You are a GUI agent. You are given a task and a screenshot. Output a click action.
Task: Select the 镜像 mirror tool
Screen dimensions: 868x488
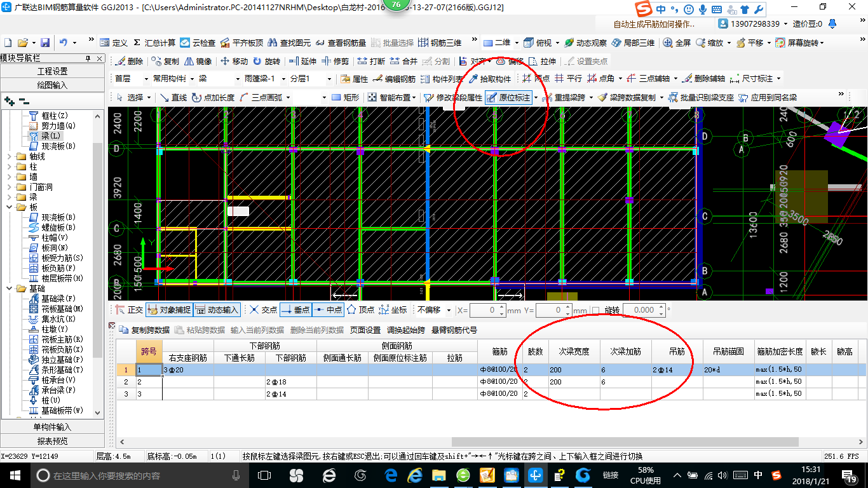[198, 61]
